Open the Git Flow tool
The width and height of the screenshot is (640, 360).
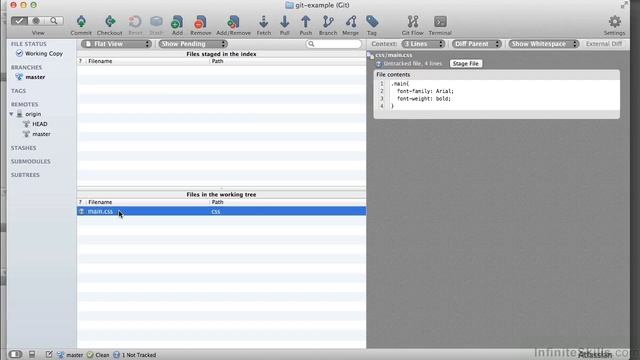coord(413,22)
